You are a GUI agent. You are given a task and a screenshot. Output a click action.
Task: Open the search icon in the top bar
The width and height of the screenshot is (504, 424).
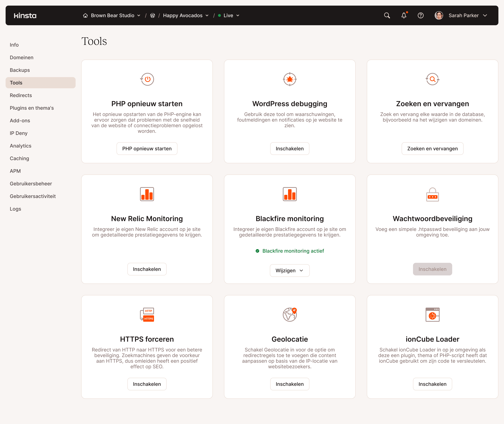[387, 15]
